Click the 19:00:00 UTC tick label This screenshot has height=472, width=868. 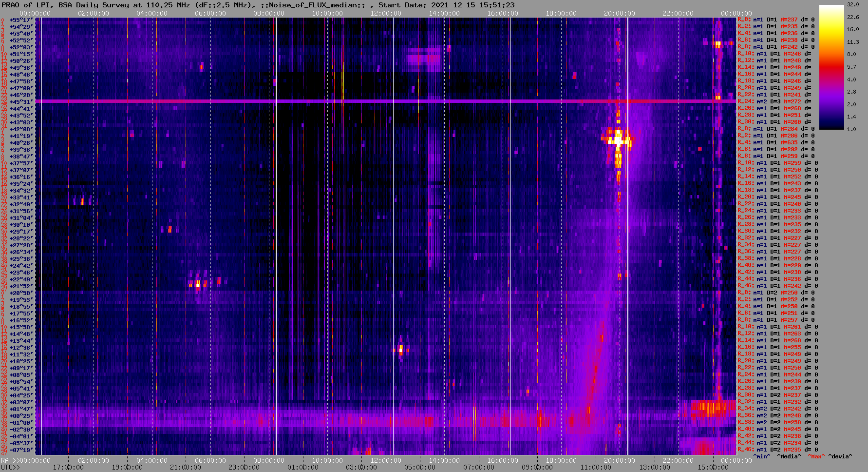[127, 467]
